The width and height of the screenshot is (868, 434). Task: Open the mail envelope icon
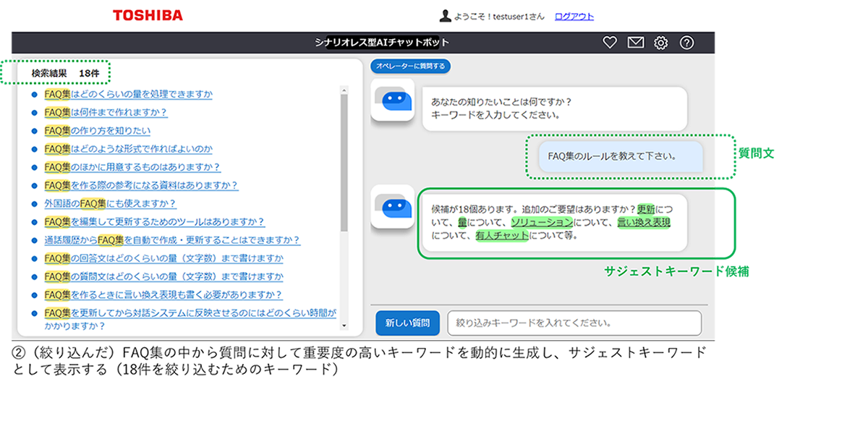point(635,43)
